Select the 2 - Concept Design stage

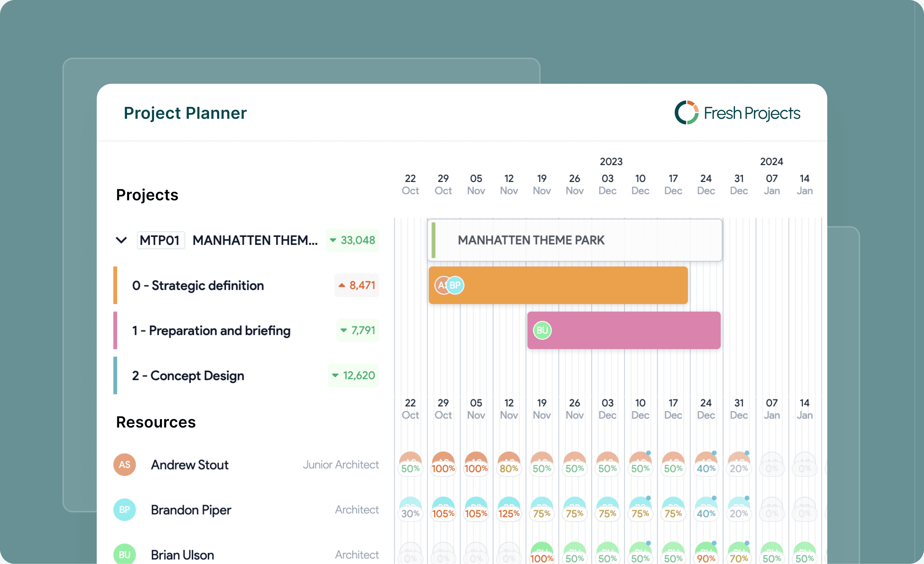click(x=188, y=375)
